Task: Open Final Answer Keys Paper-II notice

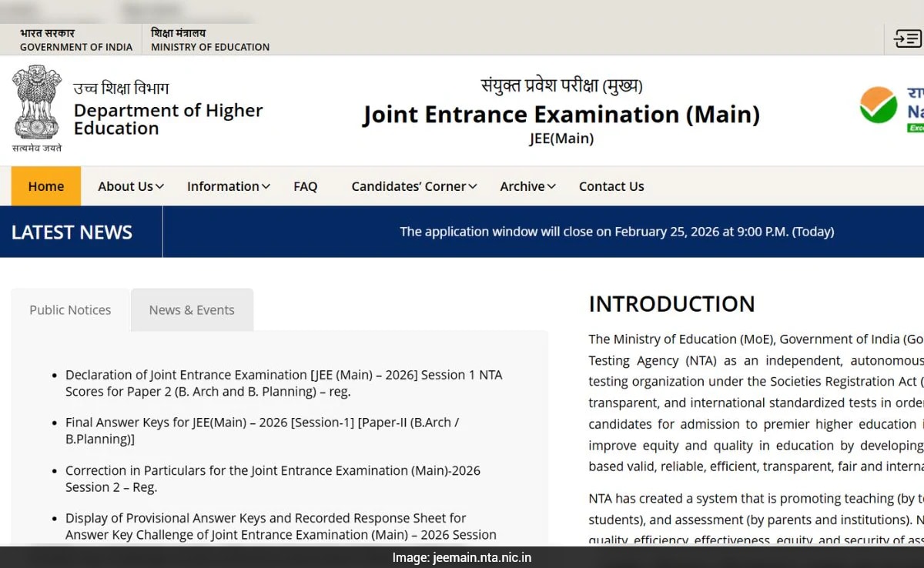Action: pyautogui.click(x=262, y=431)
